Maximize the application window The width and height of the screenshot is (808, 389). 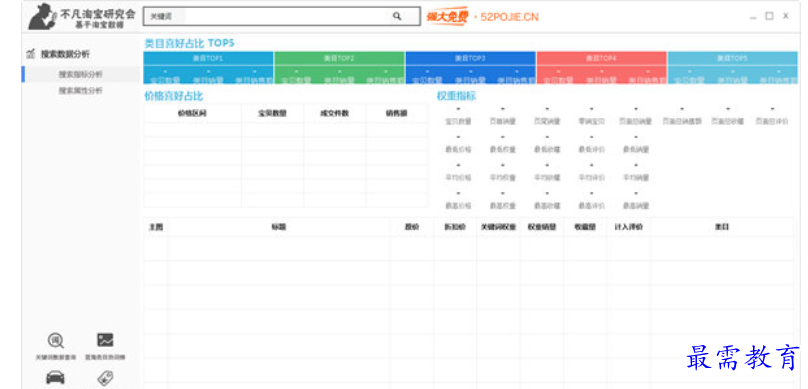click(x=769, y=16)
